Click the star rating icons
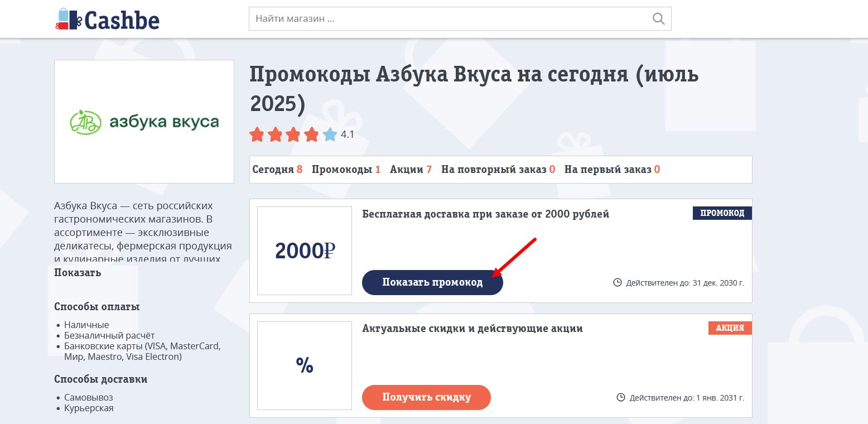The image size is (868, 424). click(x=293, y=134)
